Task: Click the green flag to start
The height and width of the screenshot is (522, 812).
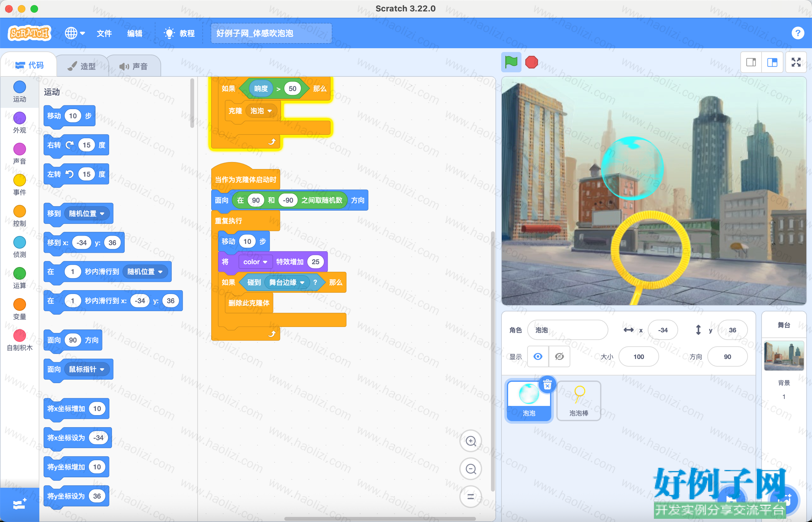Action: coord(511,62)
